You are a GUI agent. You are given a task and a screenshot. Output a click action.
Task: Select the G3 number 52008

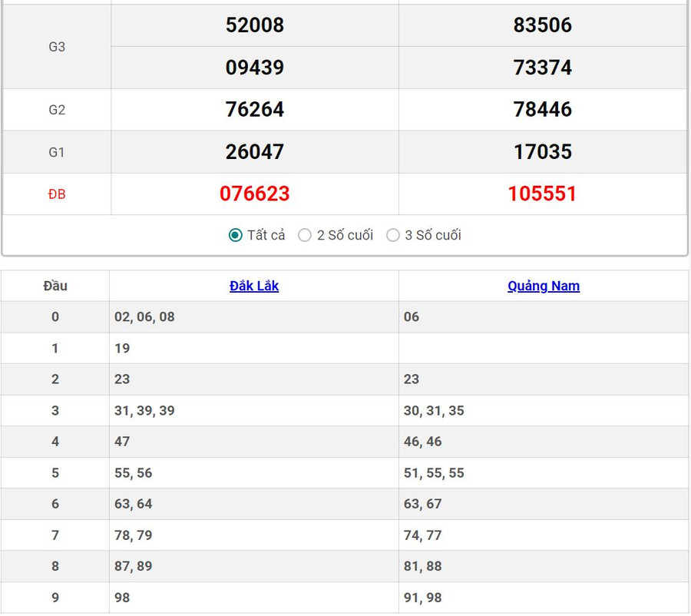(255, 25)
